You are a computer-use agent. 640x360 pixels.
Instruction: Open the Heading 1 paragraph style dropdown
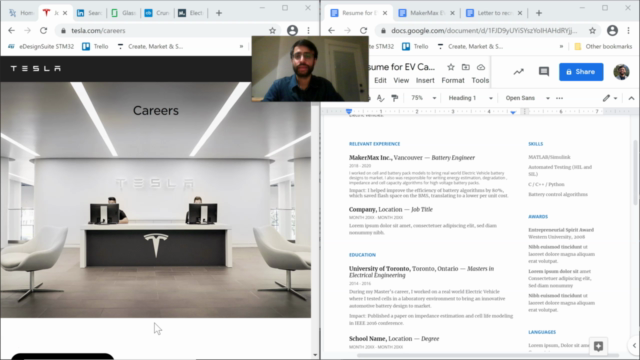470,98
